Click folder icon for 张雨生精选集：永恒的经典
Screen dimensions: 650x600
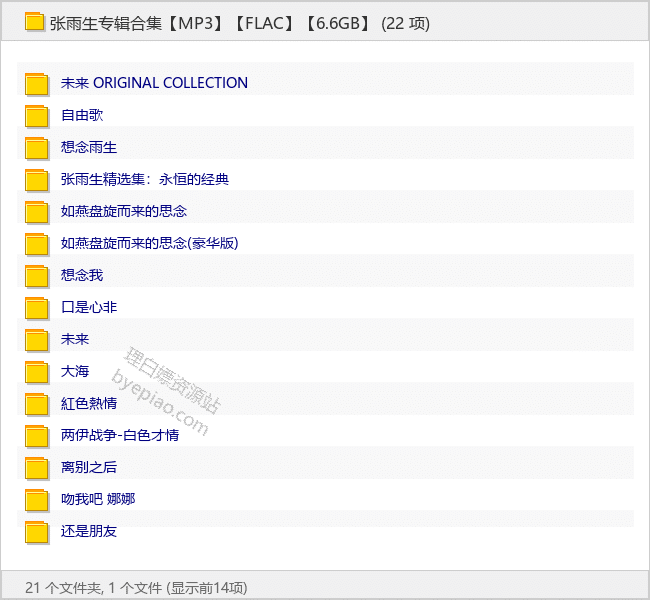pyautogui.click(x=36, y=180)
